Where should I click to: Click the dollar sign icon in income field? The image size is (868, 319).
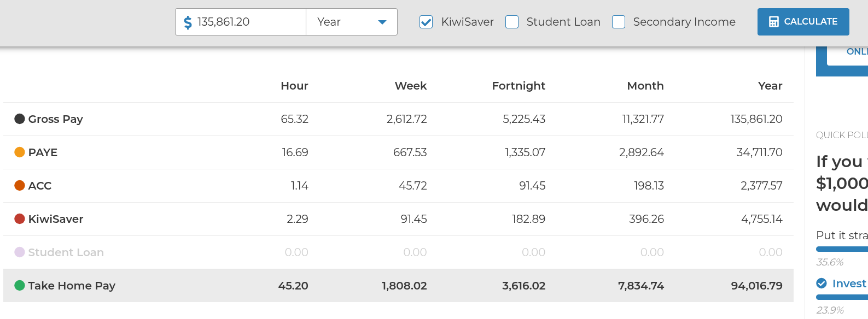pos(188,22)
